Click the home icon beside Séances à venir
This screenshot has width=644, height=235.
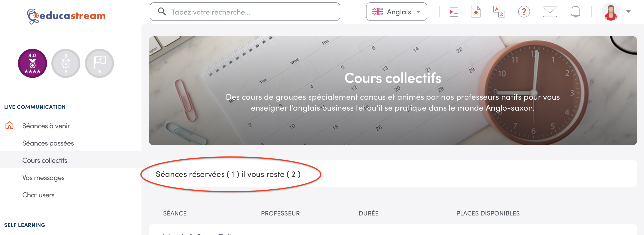pyautogui.click(x=10, y=126)
